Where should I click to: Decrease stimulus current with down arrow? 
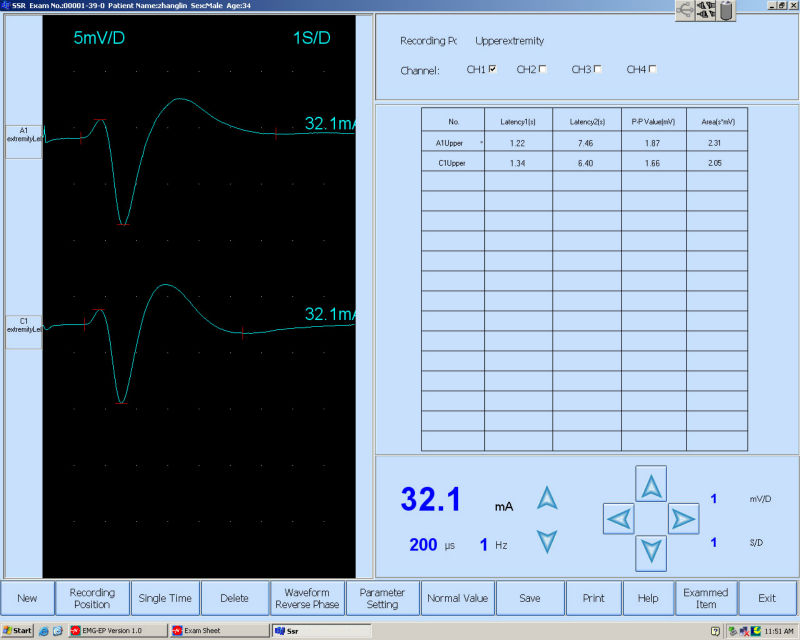click(x=547, y=541)
